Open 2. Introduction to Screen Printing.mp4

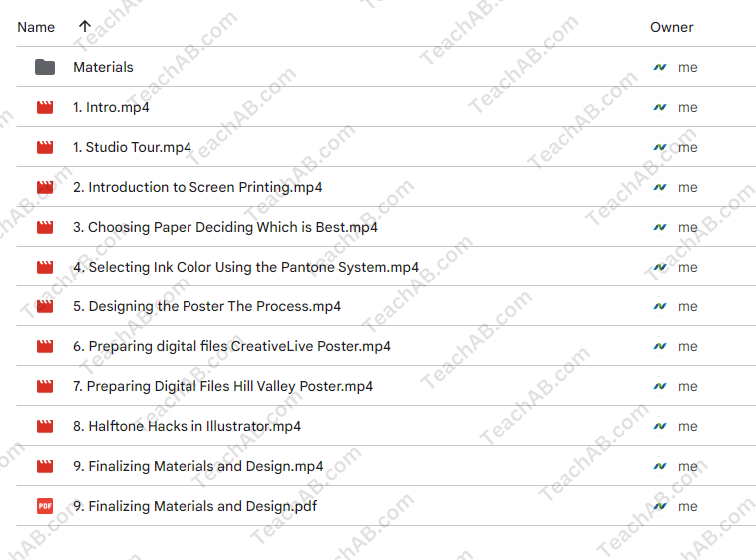click(x=197, y=187)
